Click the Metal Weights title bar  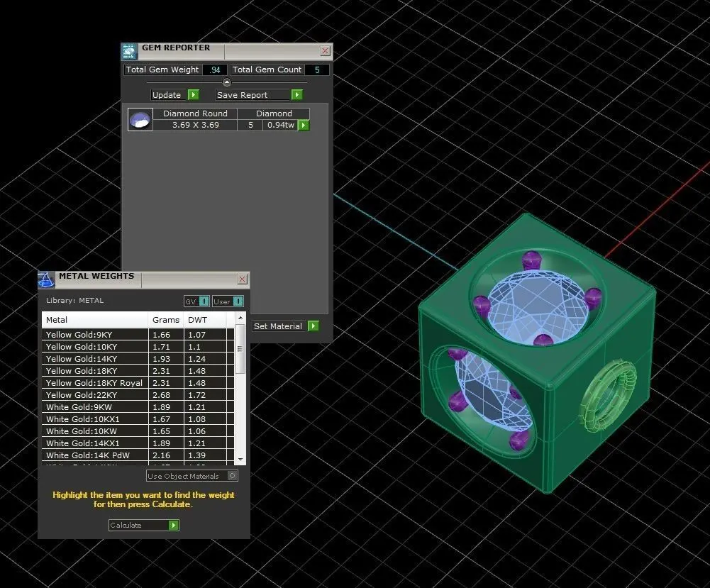point(145,279)
